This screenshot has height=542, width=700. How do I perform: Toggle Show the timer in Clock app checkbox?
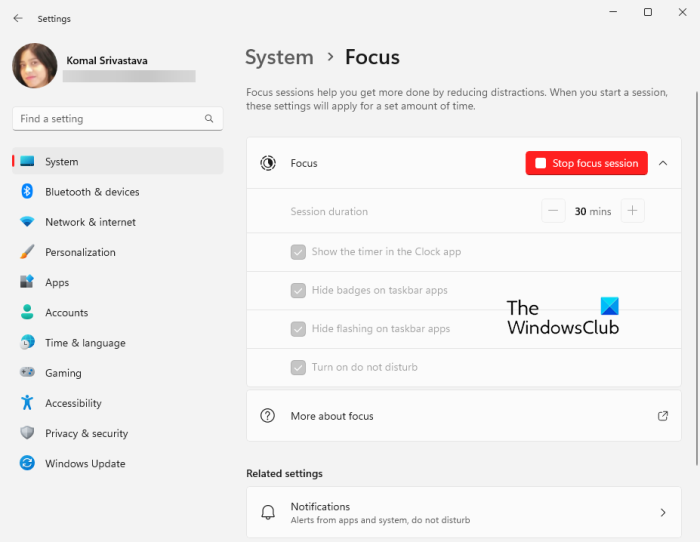click(x=298, y=252)
